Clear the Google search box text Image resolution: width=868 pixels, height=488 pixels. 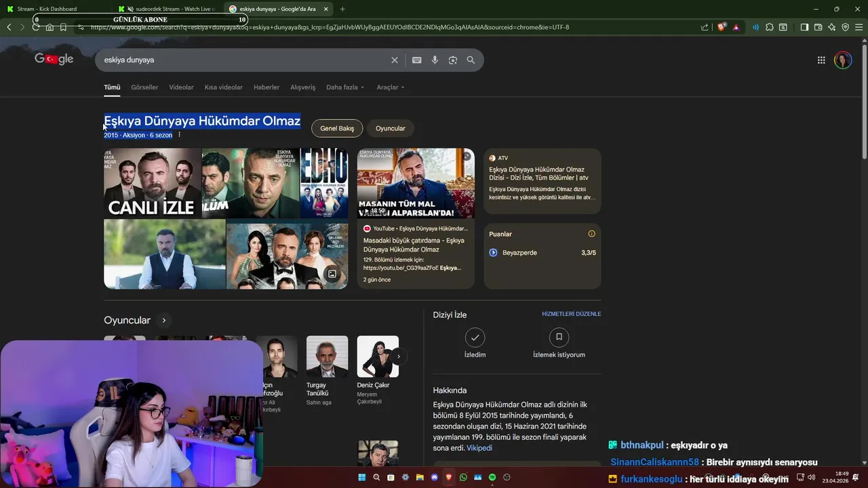(395, 60)
